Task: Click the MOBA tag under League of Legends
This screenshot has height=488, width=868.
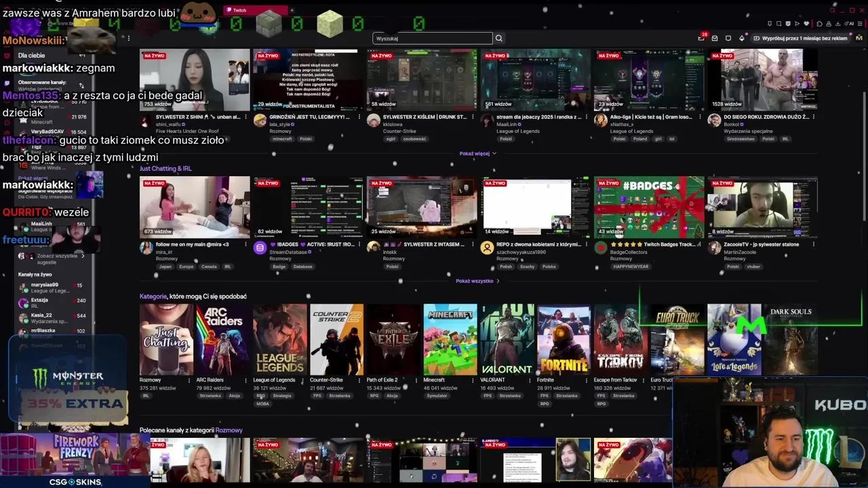Action: coord(263,404)
